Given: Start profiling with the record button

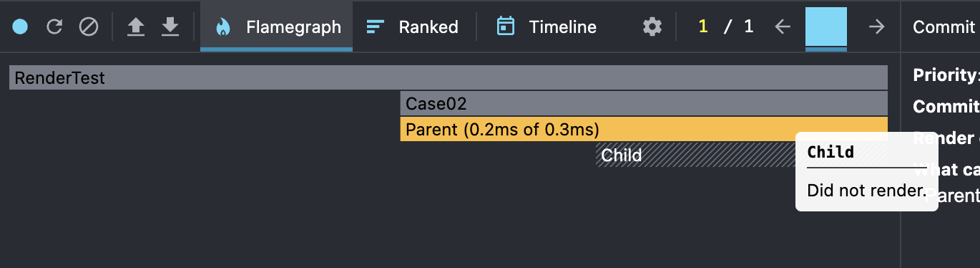Looking at the screenshot, I should [x=20, y=27].
